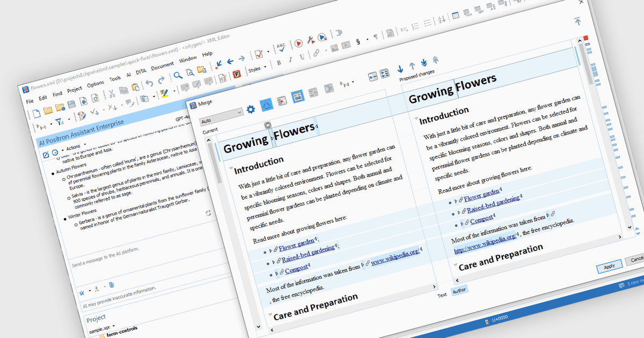Open the Document menu
Image resolution: width=644 pixels, height=338 pixels.
pos(162,66)
